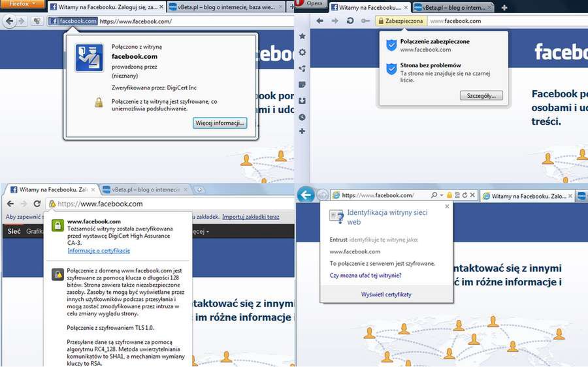Screen dimensions: 588x367
Task: Open a new tab in Chrome
Action: click(199, 189)
